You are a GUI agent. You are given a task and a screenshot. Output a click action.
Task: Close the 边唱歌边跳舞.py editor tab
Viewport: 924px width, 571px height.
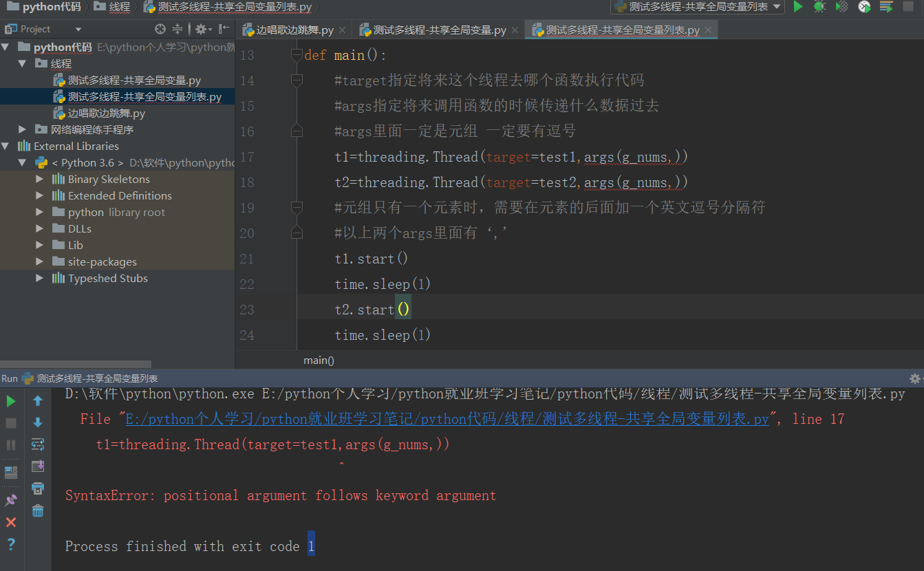click(x=343, y=30)
